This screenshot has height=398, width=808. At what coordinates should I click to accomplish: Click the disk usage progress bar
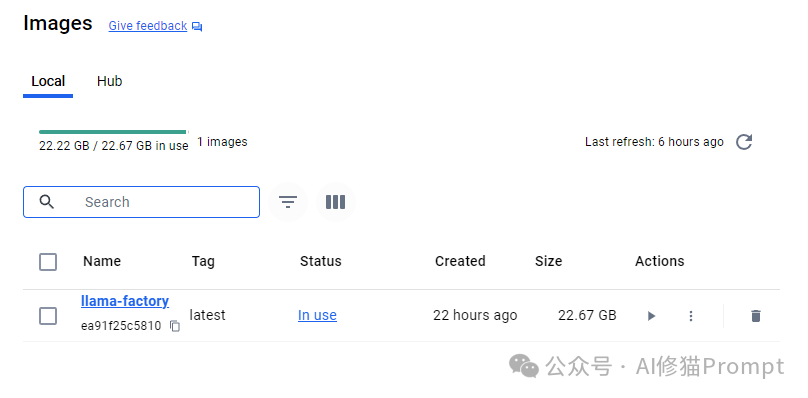113,132
